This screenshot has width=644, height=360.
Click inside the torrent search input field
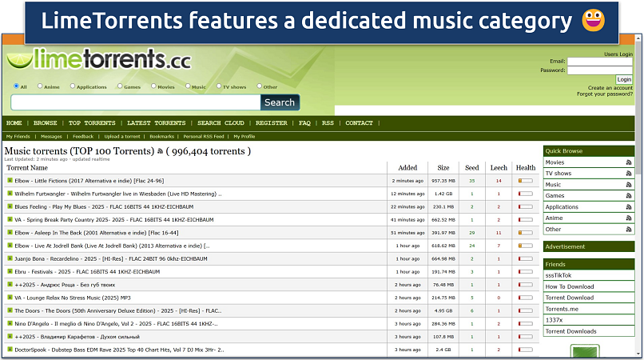coord(136,102)
